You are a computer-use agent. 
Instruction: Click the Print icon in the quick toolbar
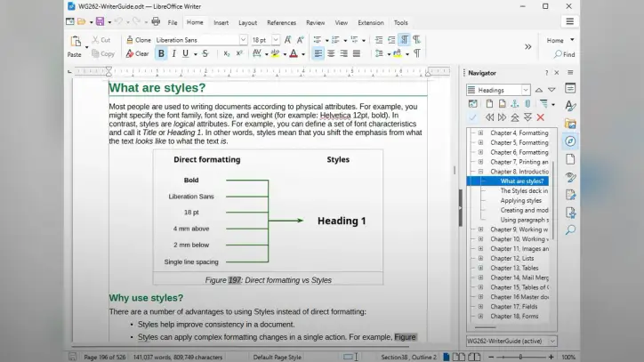tap(156, 21)
